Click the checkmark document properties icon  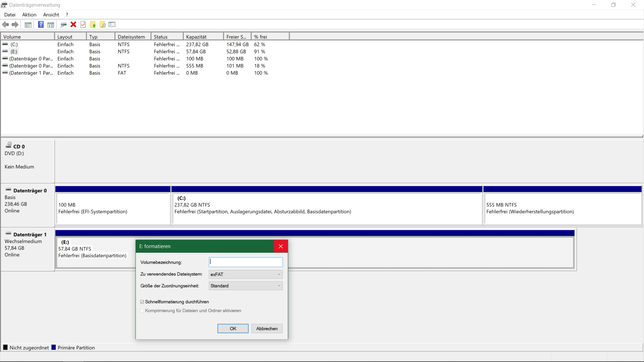83,24
